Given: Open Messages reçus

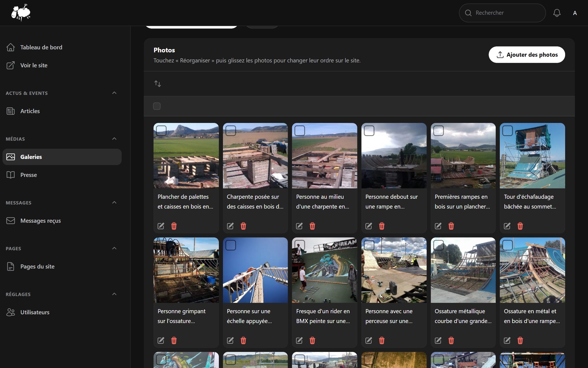Looking at the screenshot, I should 62,221.
